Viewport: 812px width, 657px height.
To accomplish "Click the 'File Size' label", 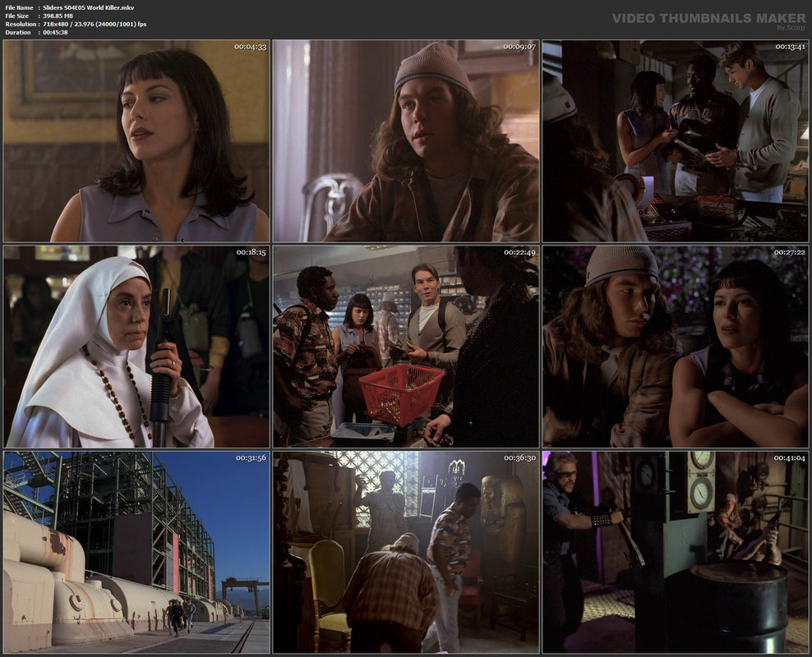I will pyautogui.click(x=17, y=16).
